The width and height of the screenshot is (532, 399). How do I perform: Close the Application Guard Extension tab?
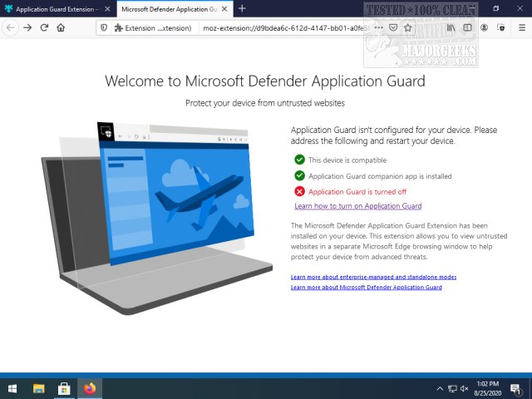(x=107, y=9)
